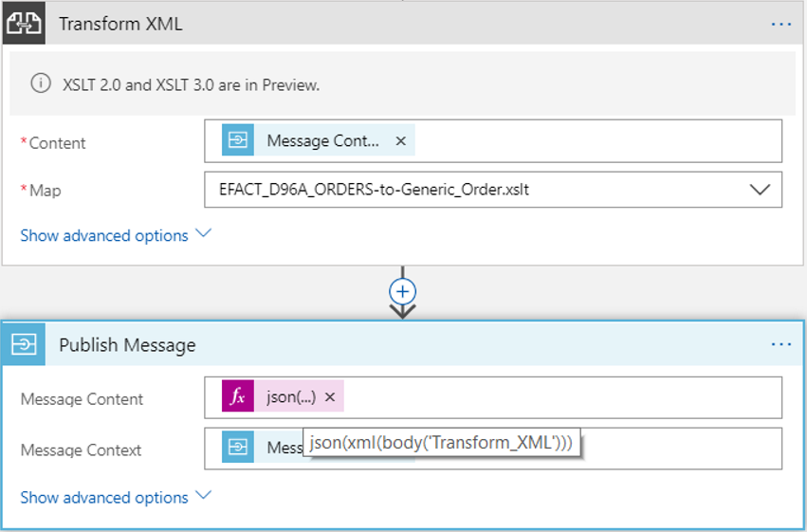Open the Publish Message ellipsis menu
Viewport: 807px width, 532px height.
click(780, 344)
